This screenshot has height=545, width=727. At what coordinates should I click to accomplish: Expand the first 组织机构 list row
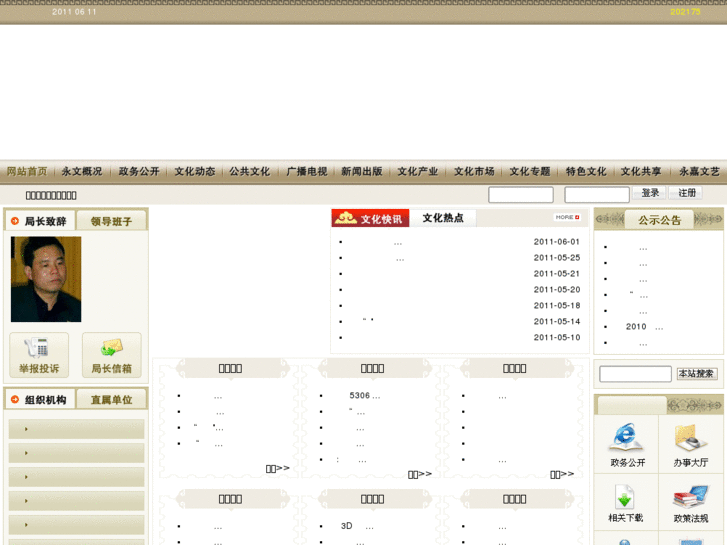point(77,429)
